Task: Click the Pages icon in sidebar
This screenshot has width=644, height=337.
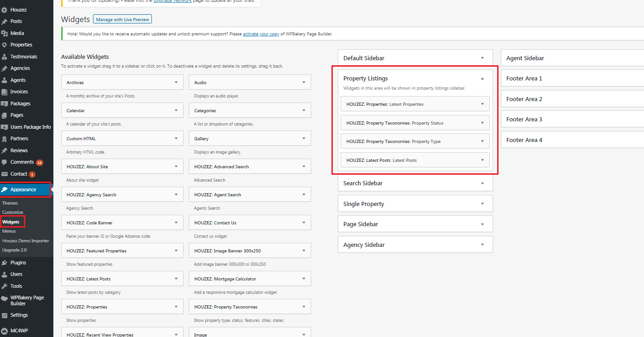Action: coord(4,115)
